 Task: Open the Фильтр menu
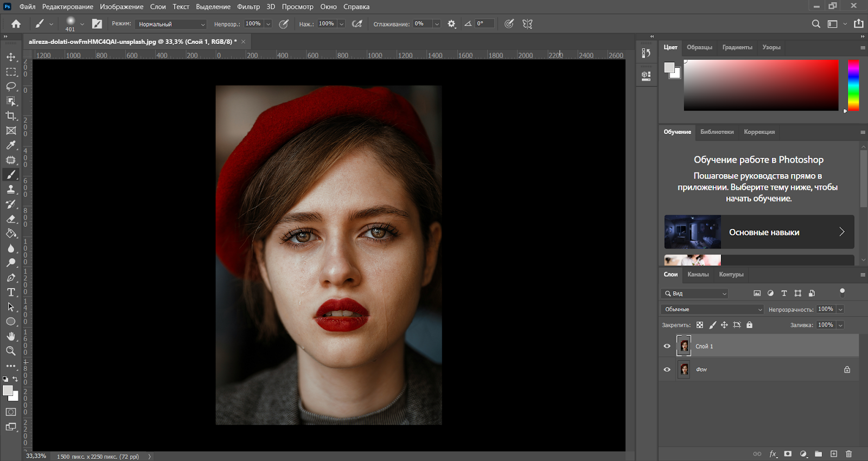(248, 7)
